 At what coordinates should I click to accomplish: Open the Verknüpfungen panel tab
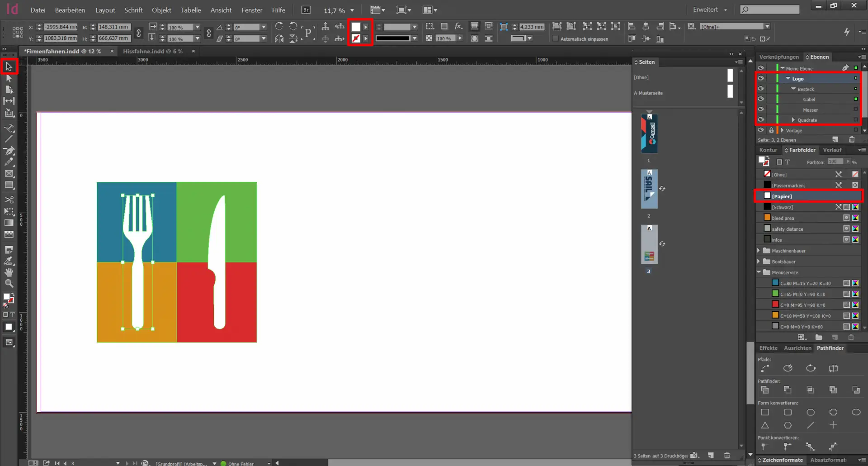click(779, 57)
